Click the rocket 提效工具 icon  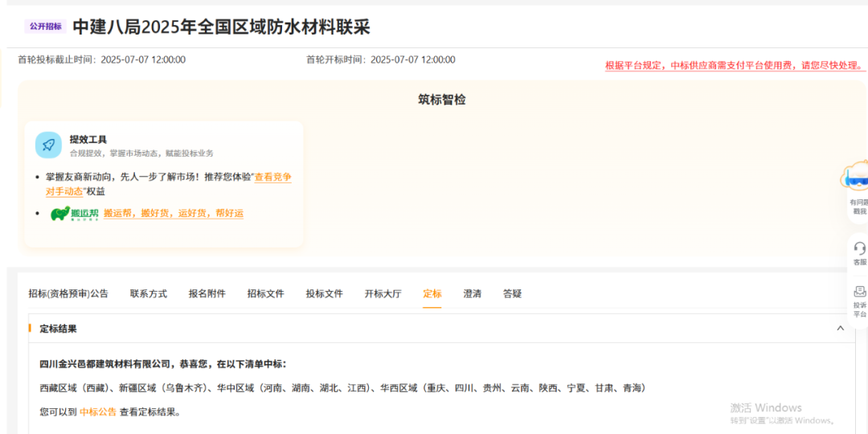48,145
